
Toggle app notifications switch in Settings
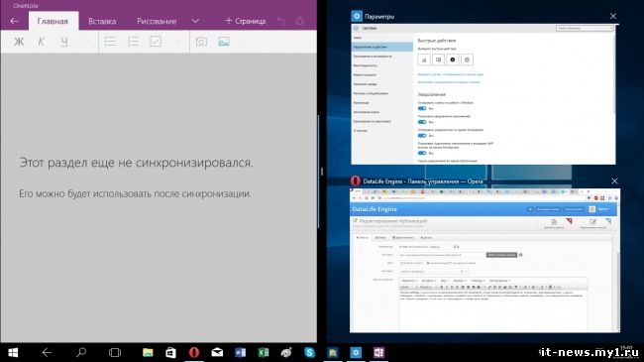422,122
